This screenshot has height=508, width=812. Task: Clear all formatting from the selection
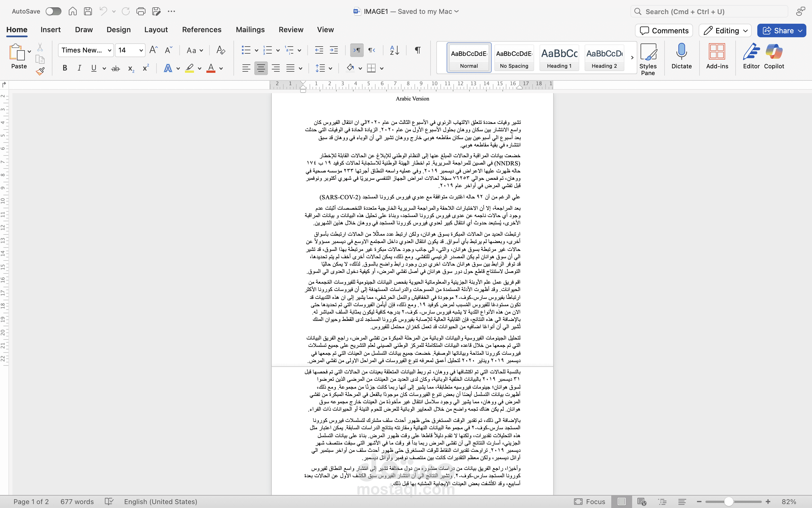point(220,50)
